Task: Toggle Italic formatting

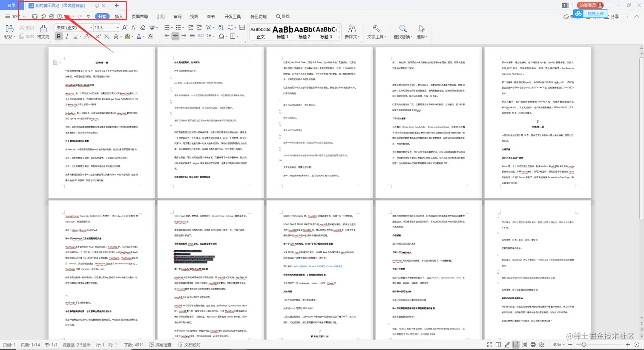Action: pos(67,37)
